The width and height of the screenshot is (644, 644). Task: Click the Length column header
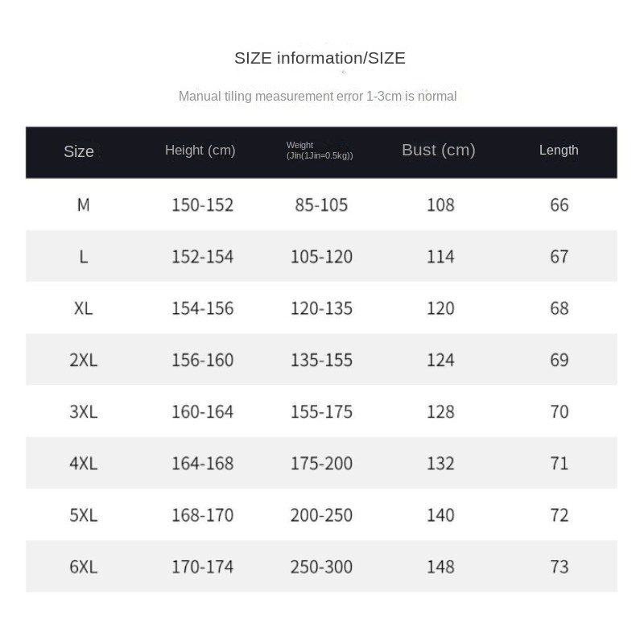[x=559, y=150]
